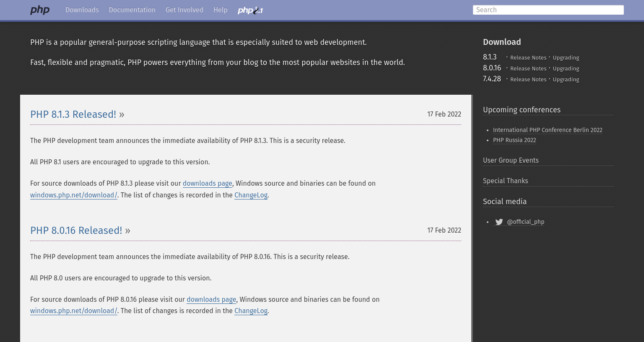The image size is (644, 342).
Task: Download PHP version 7.4.28
Action: click(x=492, y=79)
